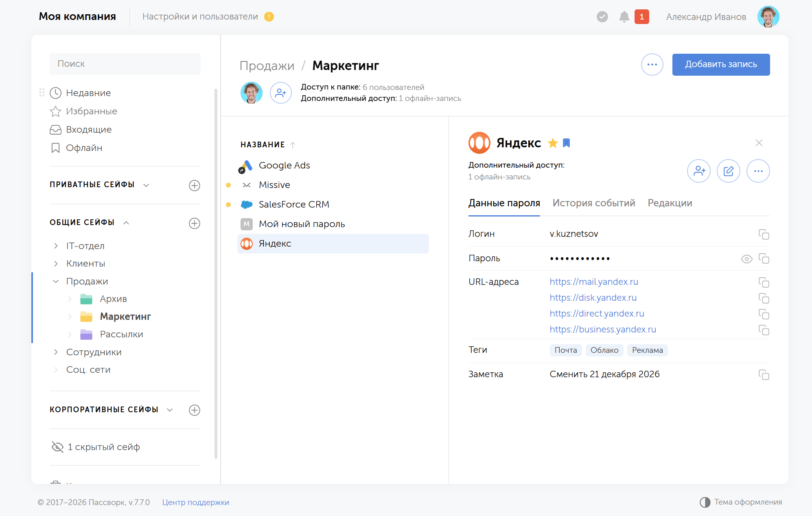Click the Добавить запись button
This screenshot has height=516, width=812.
click(721, 65)
